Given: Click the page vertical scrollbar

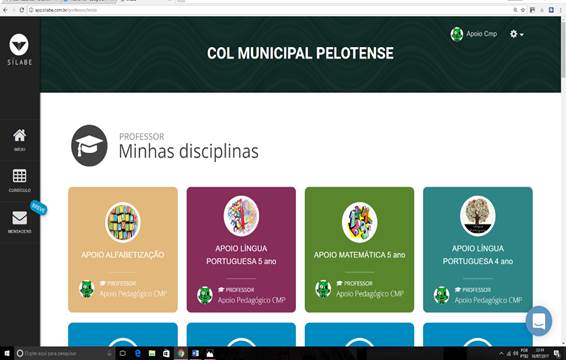Looking at the screenshot, I should [563, 181].
